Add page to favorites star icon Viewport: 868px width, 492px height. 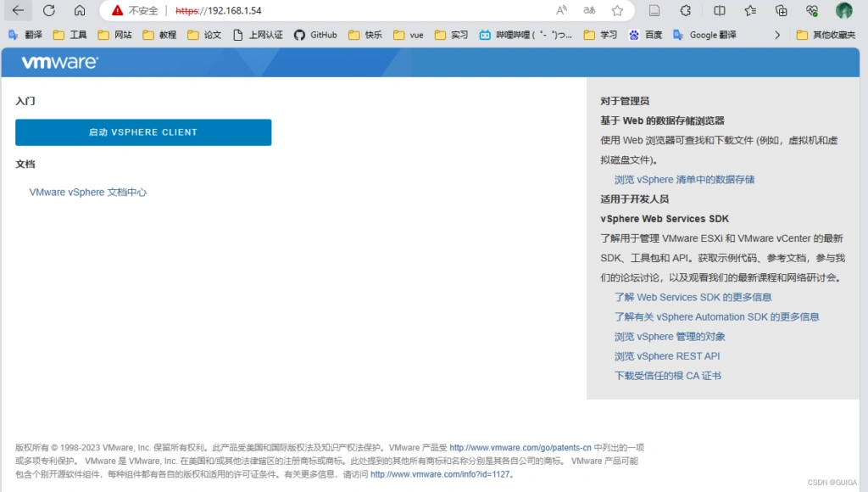click(x=617, y=10)
